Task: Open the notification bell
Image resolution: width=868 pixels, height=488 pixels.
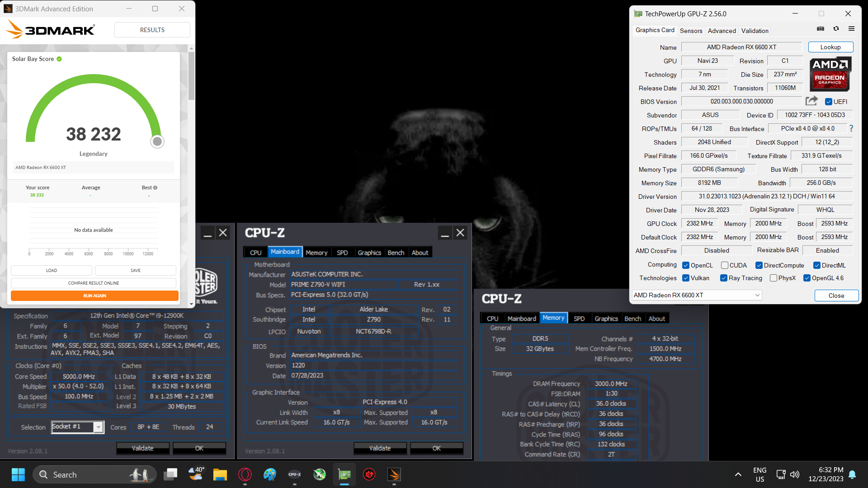Action: pyautogui.click(x=852, y=474)
